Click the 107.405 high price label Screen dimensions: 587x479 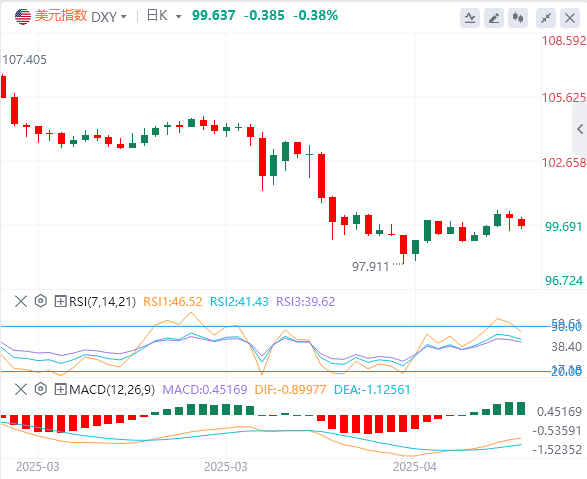[x=25, y=60]
